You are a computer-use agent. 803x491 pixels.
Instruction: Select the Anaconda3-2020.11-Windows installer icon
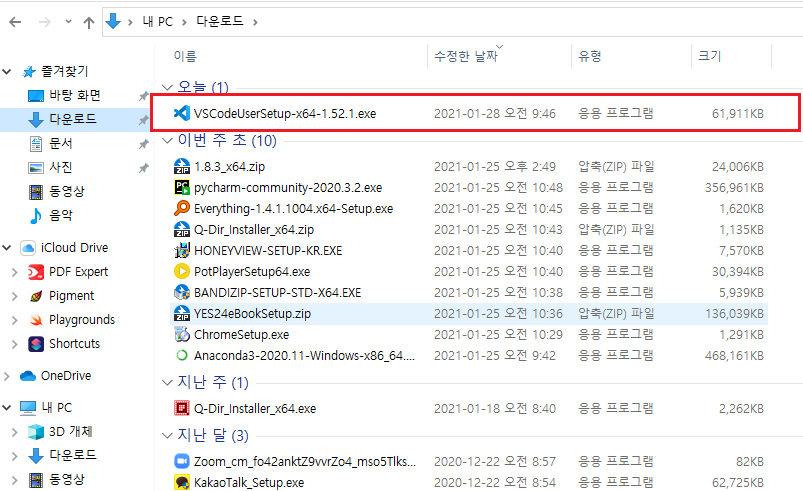[x=182, y=355]
